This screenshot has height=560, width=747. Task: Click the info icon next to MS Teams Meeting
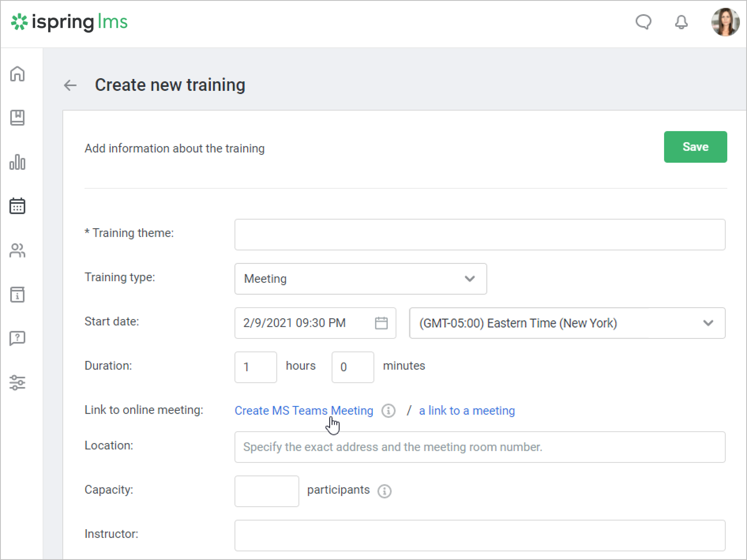389,411
